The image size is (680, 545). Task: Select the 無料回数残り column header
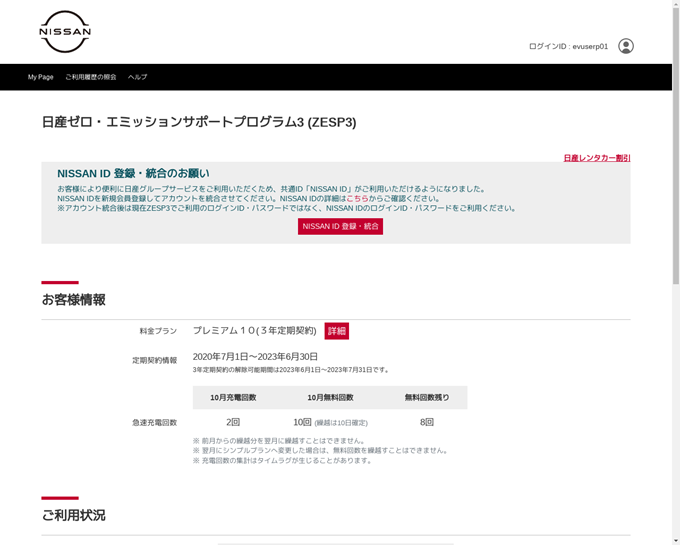[x=426, y=398]
